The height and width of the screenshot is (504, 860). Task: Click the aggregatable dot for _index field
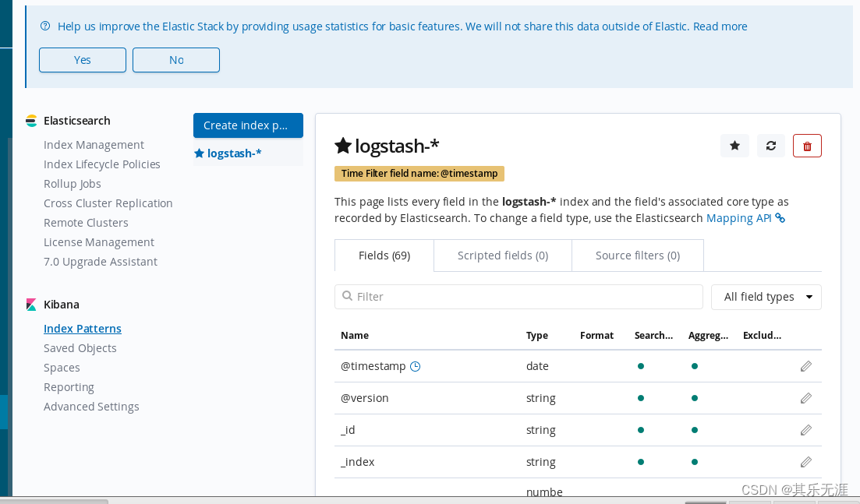pyautogui.click(x=694, y=461)
